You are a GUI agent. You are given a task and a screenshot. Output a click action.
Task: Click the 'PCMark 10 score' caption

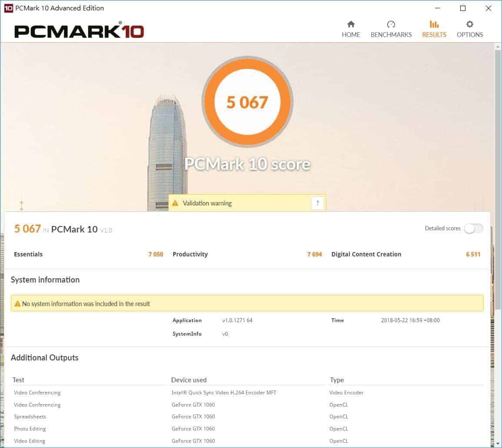click(247, 164)
